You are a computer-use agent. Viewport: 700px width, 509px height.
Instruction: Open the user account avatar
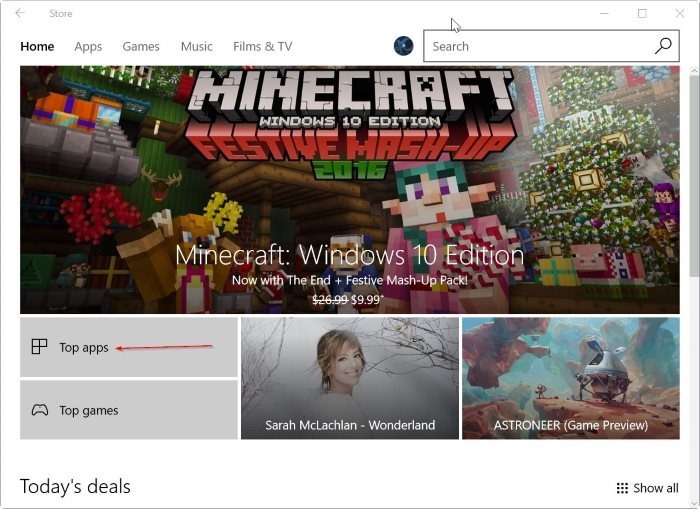(x=403, y=46)
